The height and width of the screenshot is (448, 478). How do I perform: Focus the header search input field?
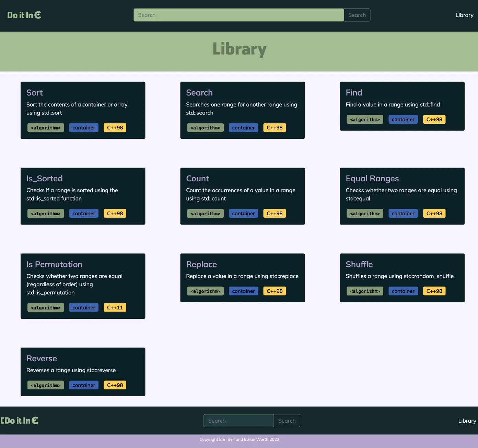click(239, 15)
